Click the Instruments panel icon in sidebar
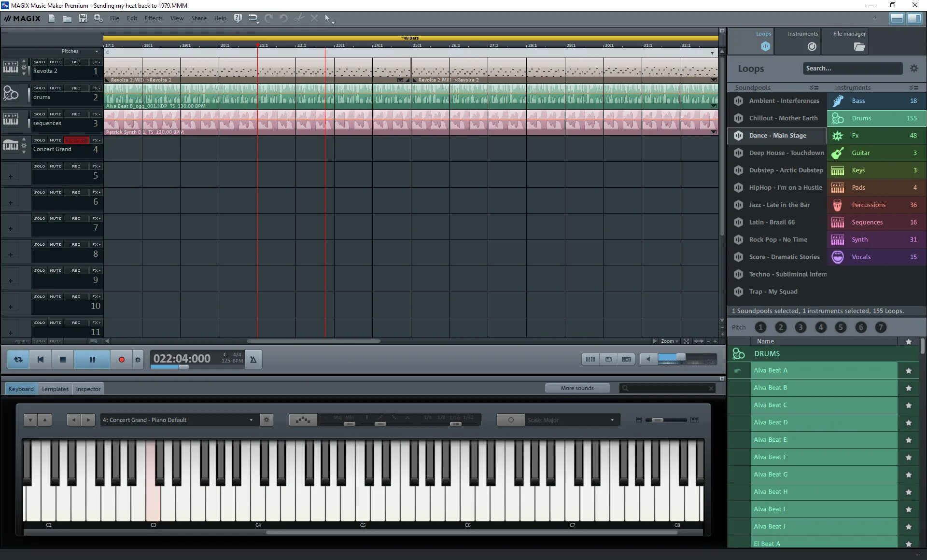Image resolution: width=927 pixels, height=560 pixels. [811, 46]
